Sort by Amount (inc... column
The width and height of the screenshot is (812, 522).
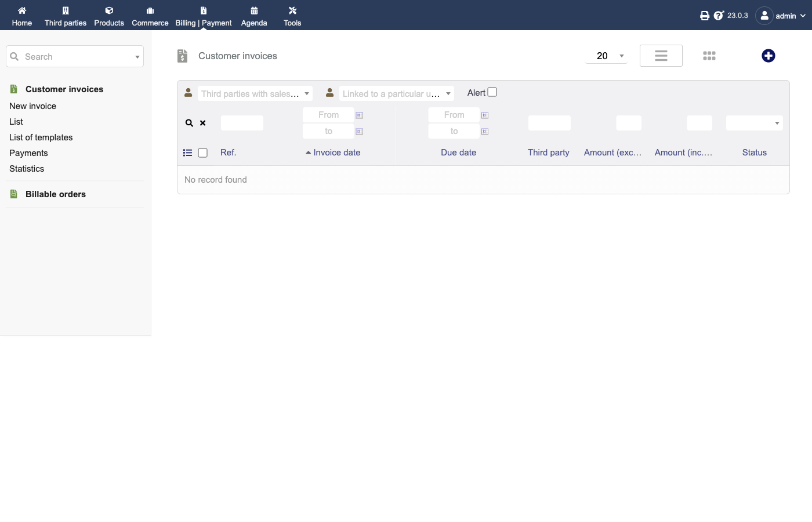pos(684,153)
